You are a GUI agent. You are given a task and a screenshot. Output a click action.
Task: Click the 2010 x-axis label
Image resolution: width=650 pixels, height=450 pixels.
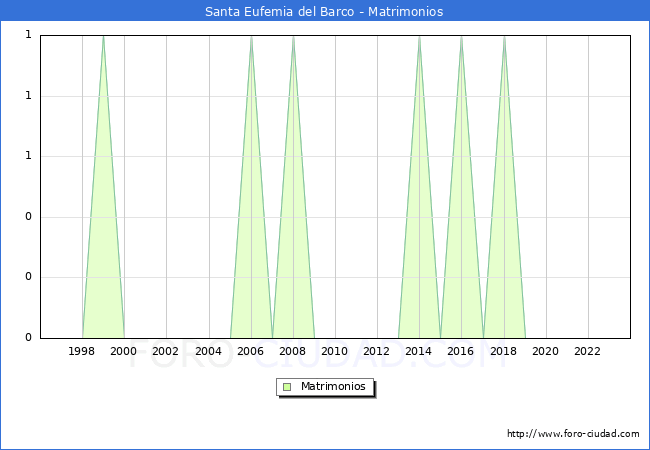point(335,351)
